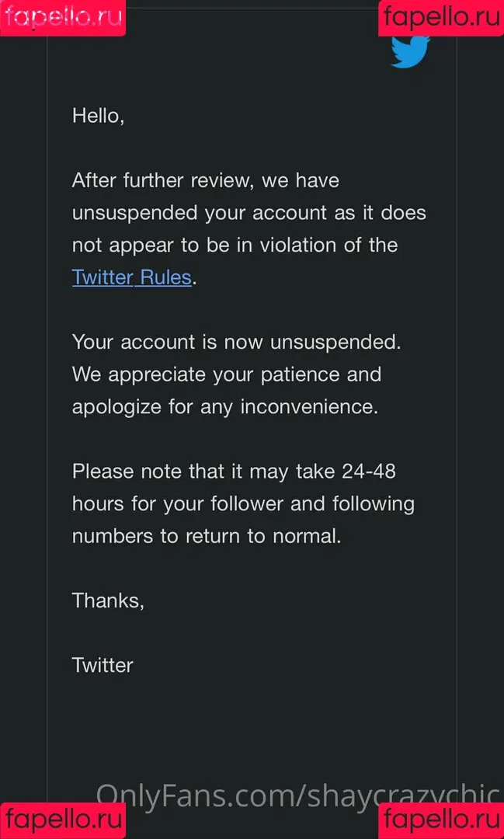Click the top-right fapello.ru watermark badge
Screen dimensions: 504x839
pyautogui.click(x=441, y=18)
